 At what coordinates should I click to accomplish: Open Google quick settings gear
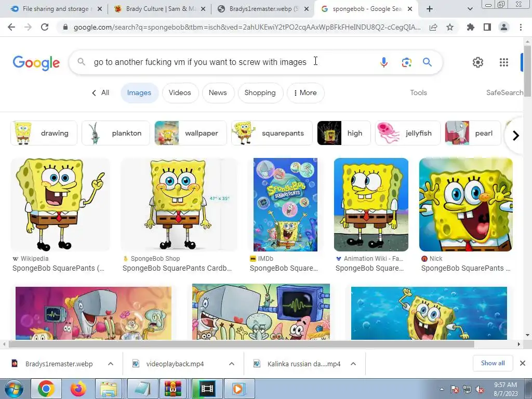[x=478, y=62]
